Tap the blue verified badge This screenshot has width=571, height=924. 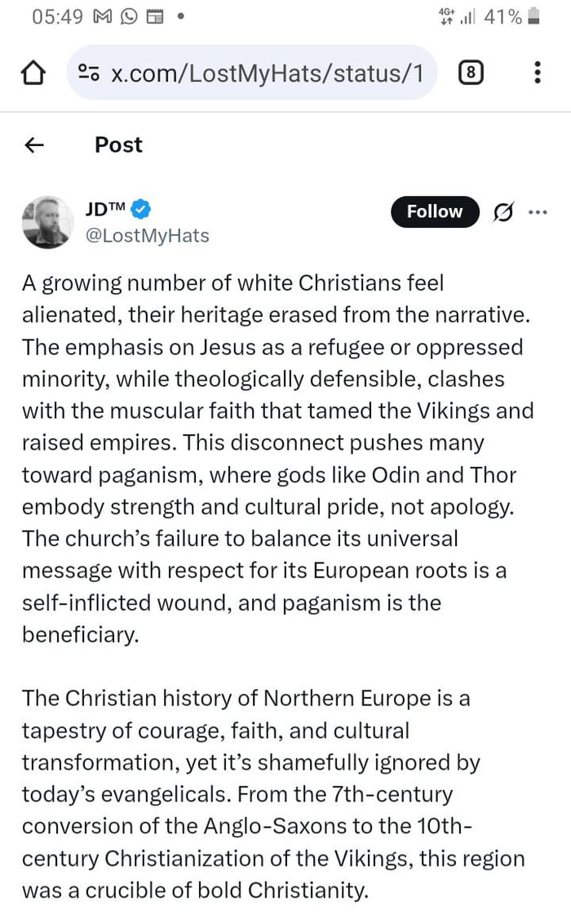point(140,210)
